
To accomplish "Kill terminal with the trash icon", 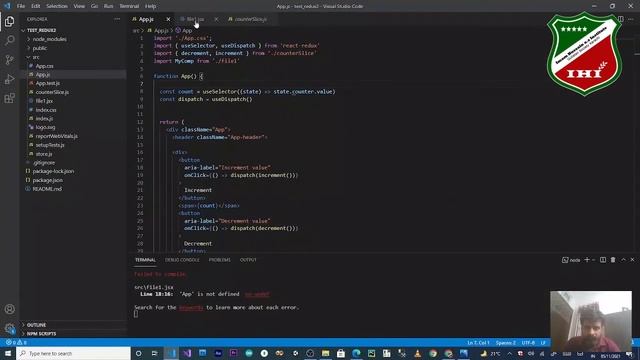I will pos(613,260).
